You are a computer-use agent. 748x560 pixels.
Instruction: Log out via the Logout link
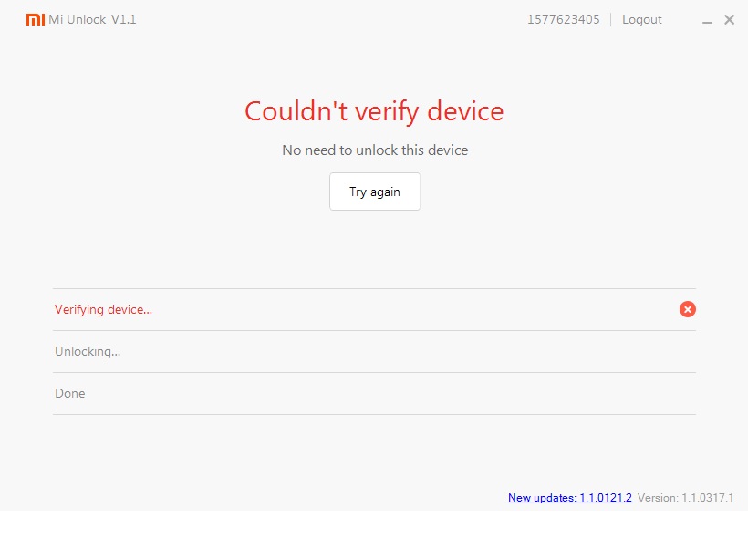tap(642, 20)
